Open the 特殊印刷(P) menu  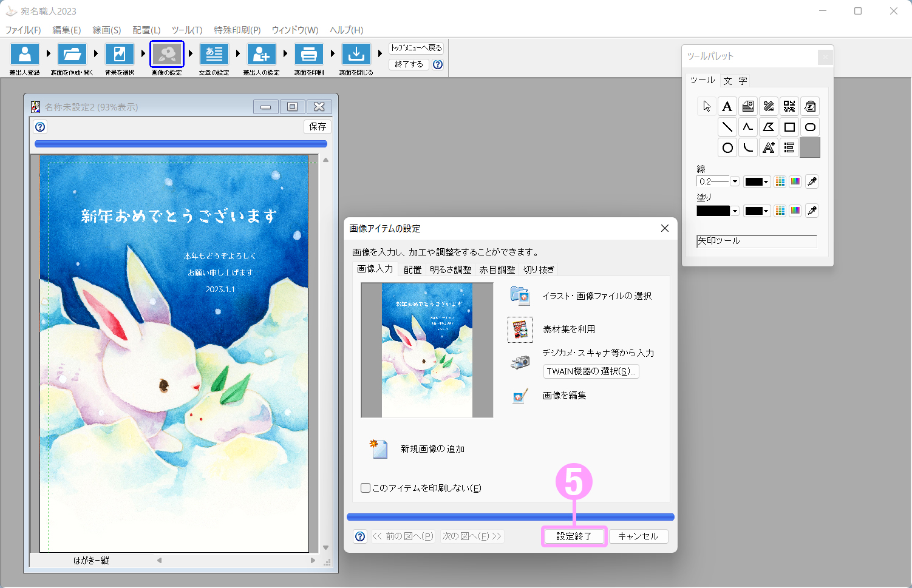tap(237, 30)
